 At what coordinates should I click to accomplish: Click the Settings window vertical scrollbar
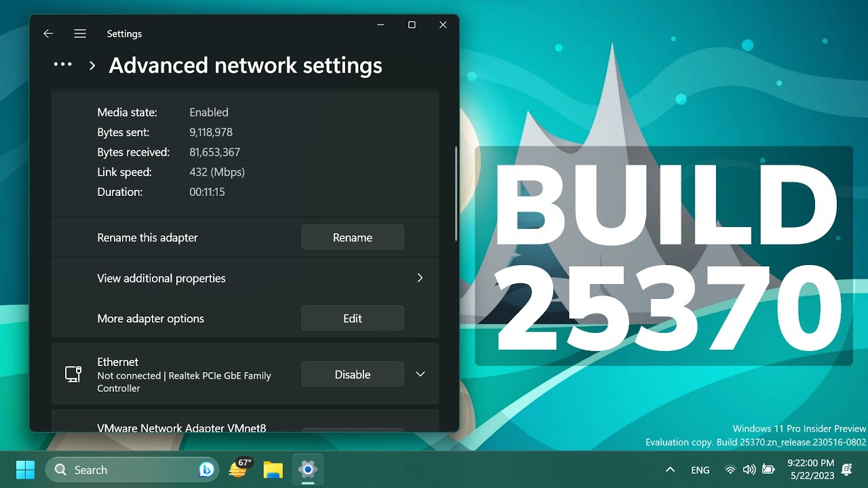[x=456, y=193]
